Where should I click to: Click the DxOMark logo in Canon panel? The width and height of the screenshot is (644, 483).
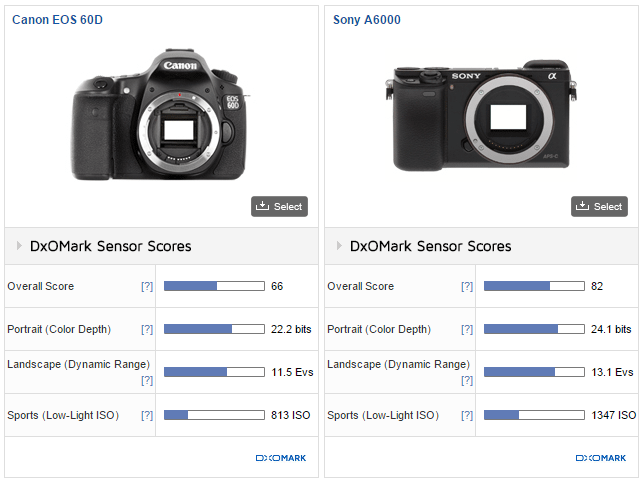click(x=281, y=458)
